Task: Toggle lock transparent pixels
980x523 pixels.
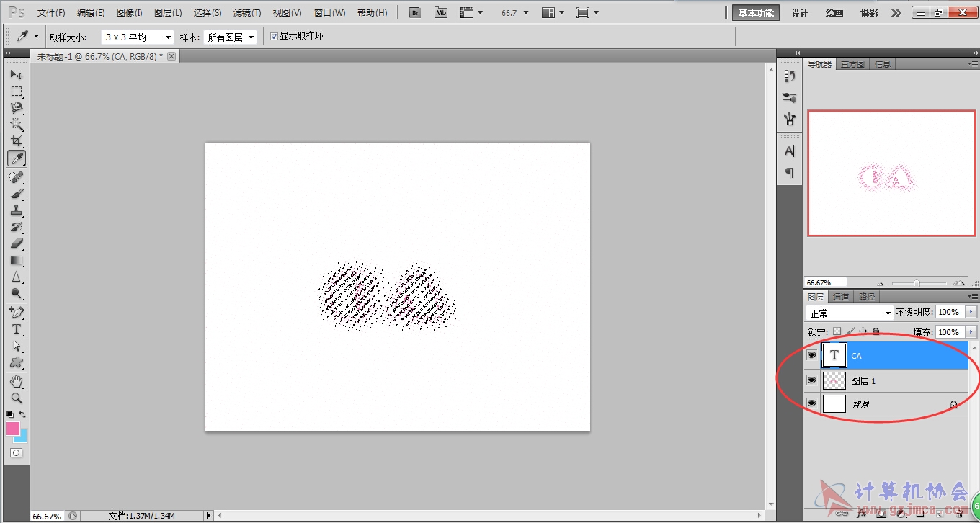Action: coord(837,332)
